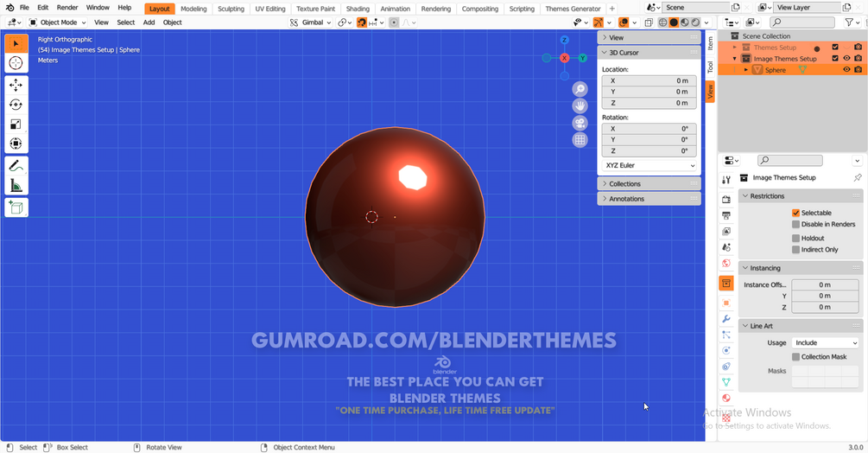Open the Line Art Usage Include dropdown

(x=825, y=343)
